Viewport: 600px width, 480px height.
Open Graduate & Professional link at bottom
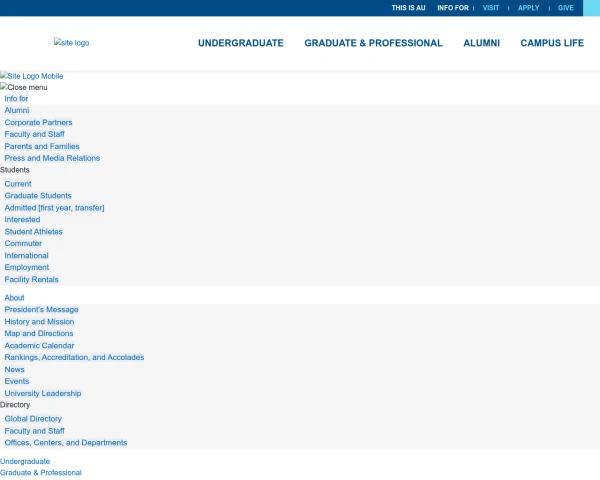click(x=41, y=473)
